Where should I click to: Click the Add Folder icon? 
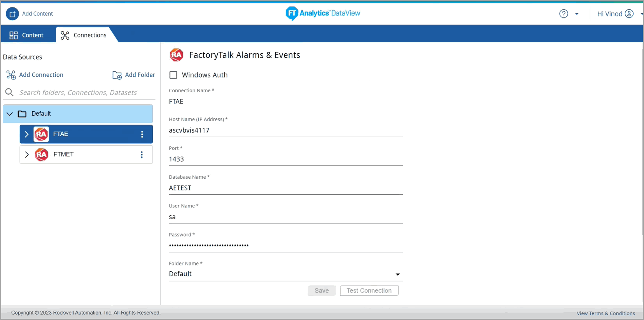[x=117, y=75]
